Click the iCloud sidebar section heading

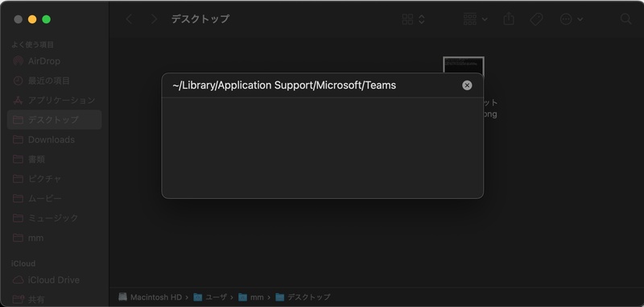click(x=23, y=263)
